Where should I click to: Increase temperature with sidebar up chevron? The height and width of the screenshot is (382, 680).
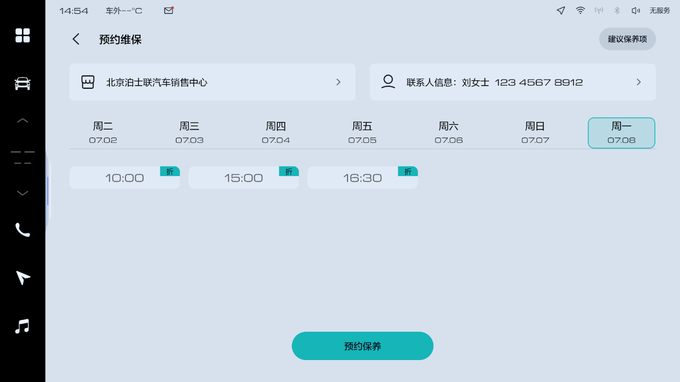(x=23, y=121)
